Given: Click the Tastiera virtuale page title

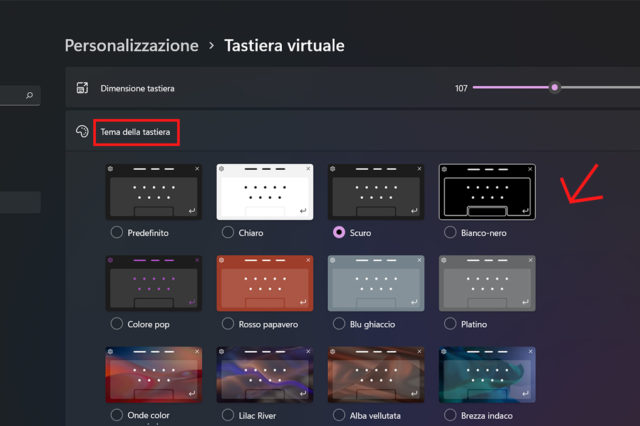Looking at the screenshot, I should [284, 45].
